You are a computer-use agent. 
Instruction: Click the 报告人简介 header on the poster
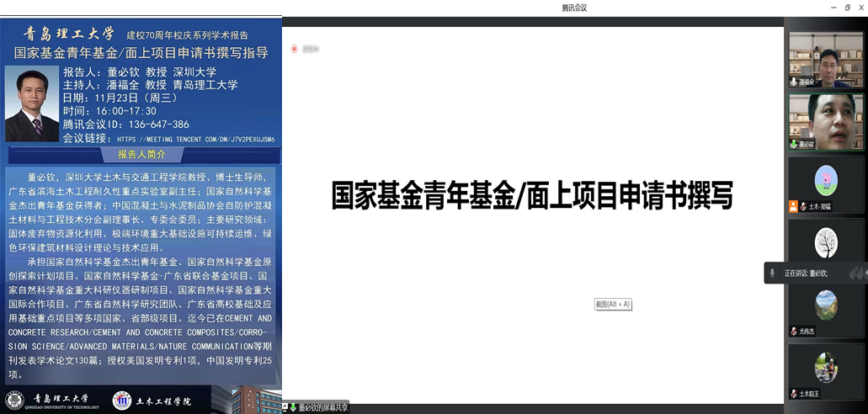[x=141, y=155]
